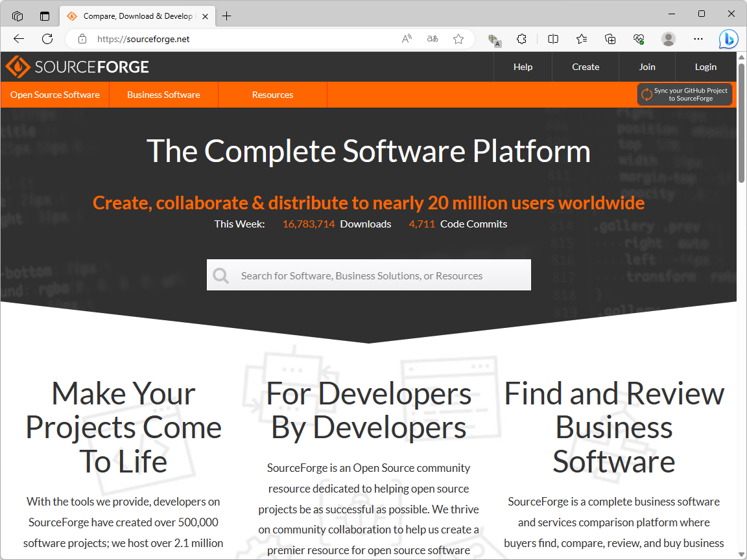747x560 pixels.
Task: Click the Read aloud icon in the address bar
Action: 407,39
